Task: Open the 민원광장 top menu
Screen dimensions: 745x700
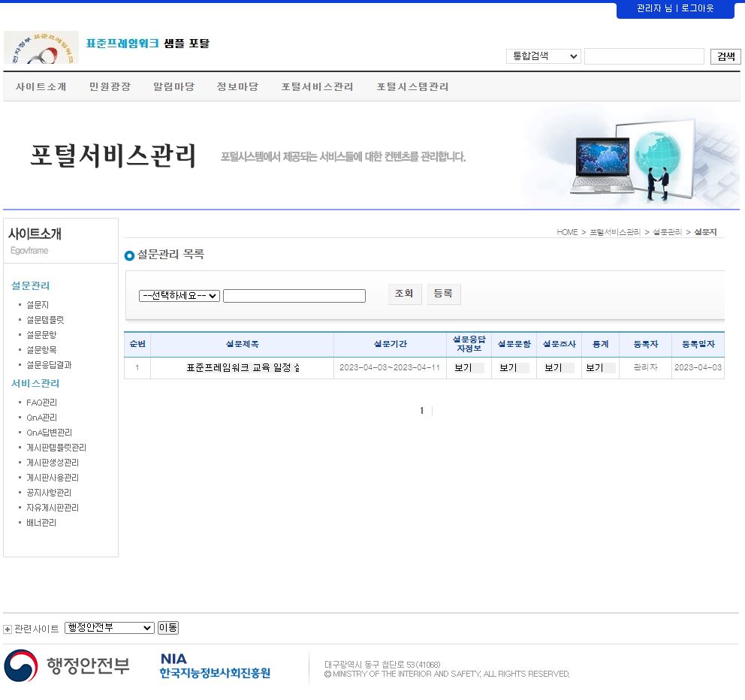Action: [110, 87]
